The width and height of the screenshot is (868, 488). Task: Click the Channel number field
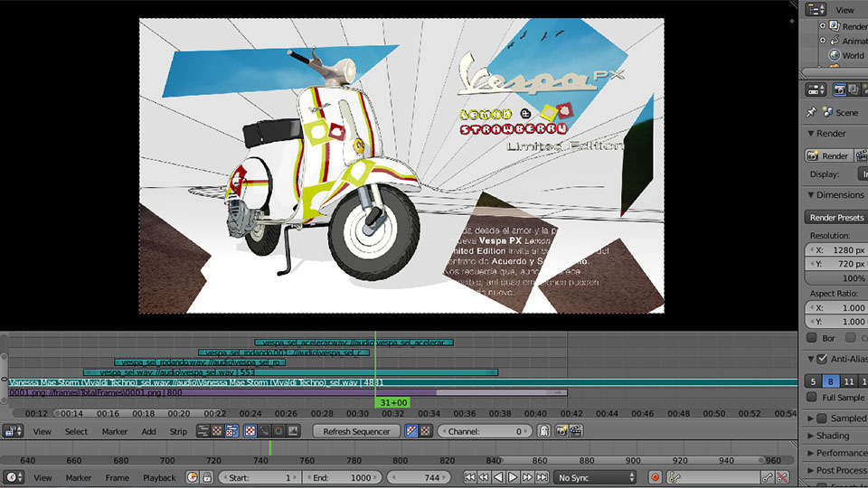coord(485,431)
